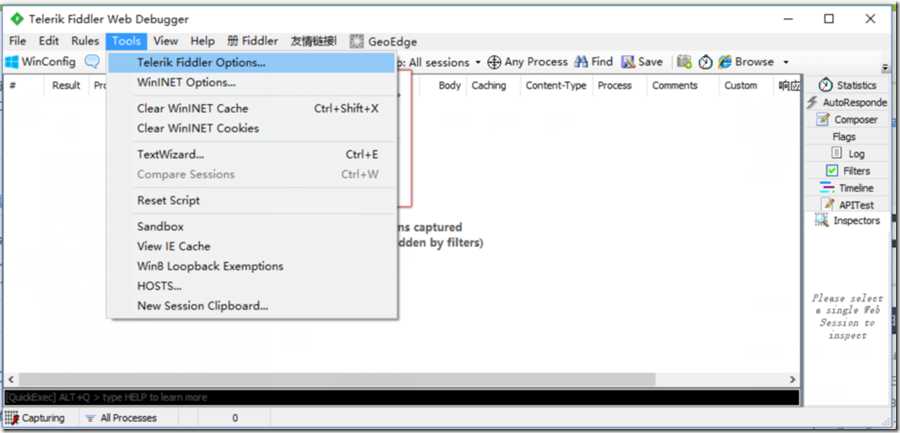Click the Fiddler book icon in menu bar
900x433 pixels.
click(x=232, y=41)
